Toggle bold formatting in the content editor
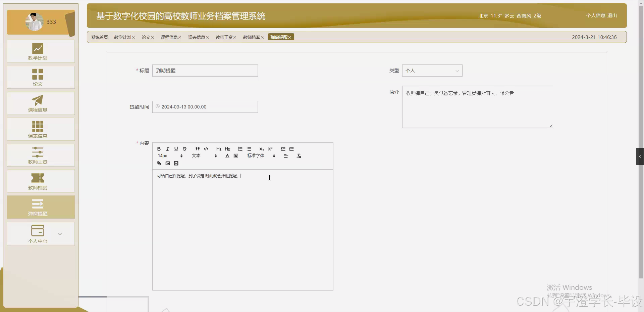This screenshot has width=644, height=312. pyautogui.click(x=159, y=149)
